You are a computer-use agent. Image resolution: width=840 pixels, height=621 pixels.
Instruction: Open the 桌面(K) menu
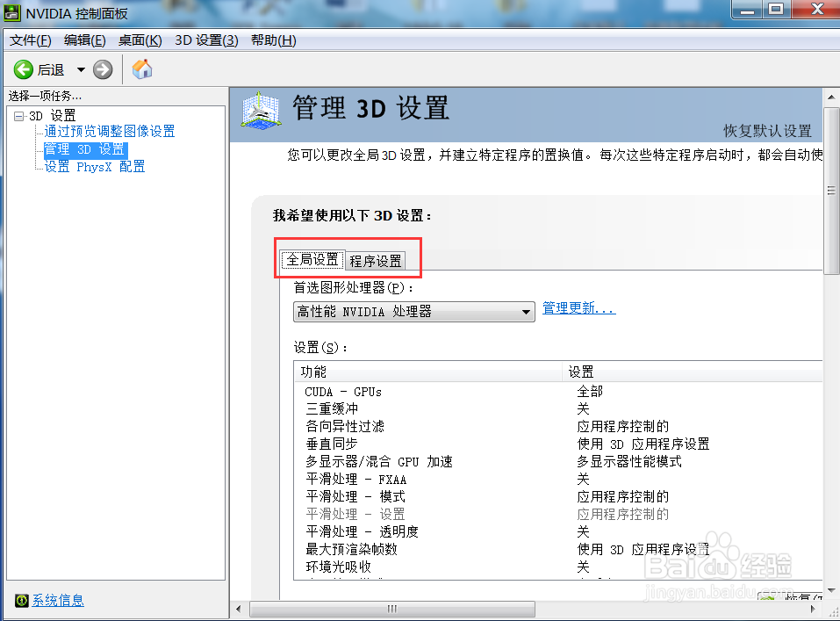point(140,40)
